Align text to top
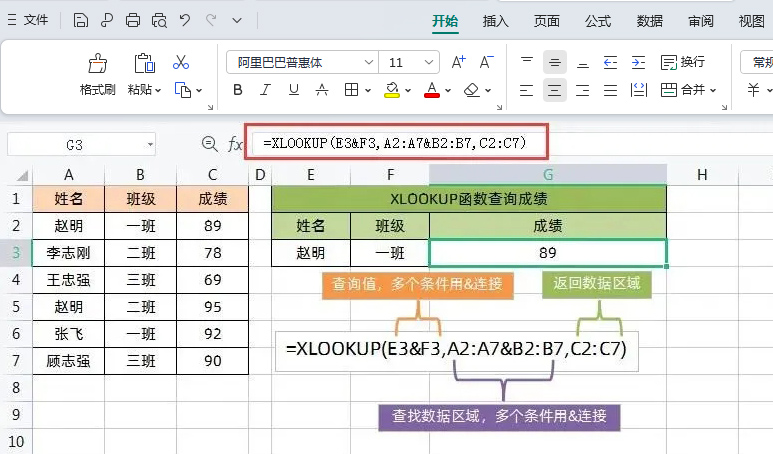773x454 pixels. tap(527, 62)
